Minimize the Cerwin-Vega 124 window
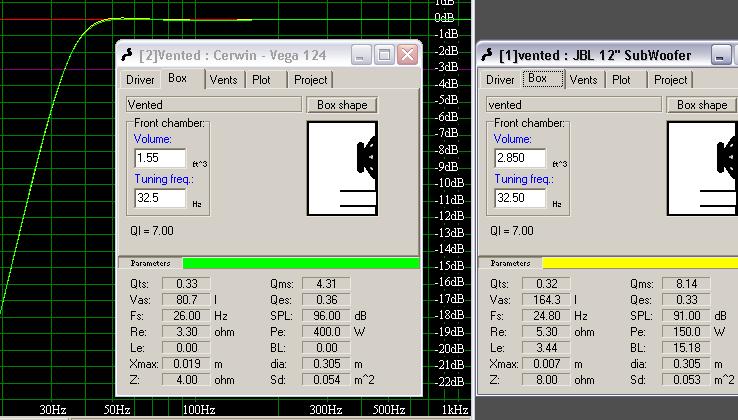738x420 pixels. click(x=361, y=55)
